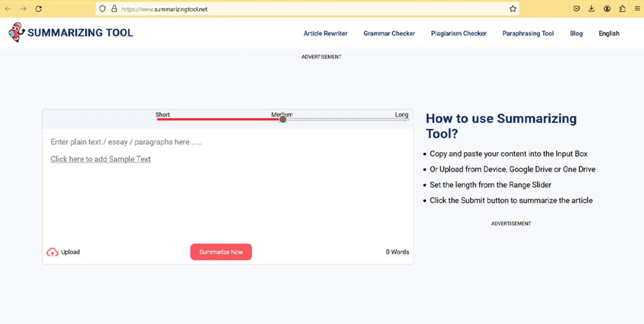Open the English language selector
Image resolution: width=644 pixels, height=324 pixels.
609,33
